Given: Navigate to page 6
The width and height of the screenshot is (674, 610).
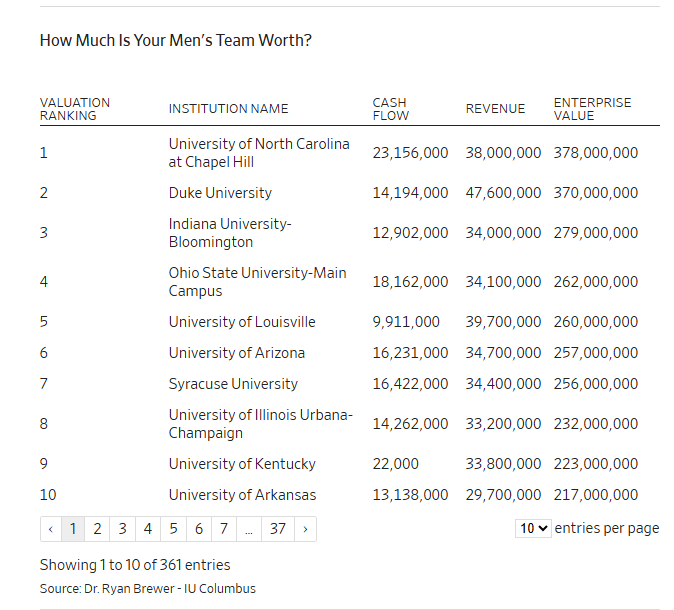Looking at the screenshot, I should click(x=199, y=529).
